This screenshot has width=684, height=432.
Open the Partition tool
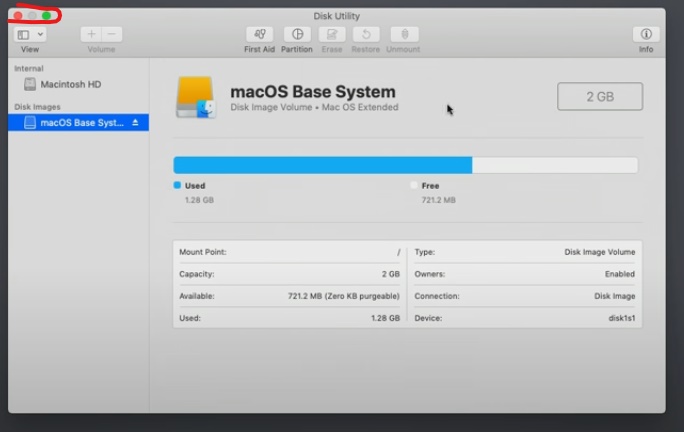click(x=297, y=34)
